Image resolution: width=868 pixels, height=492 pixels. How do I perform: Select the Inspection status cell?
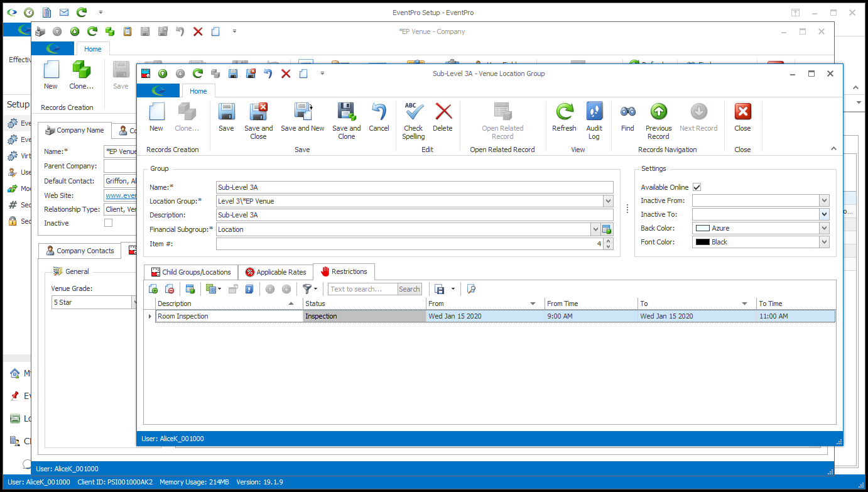tap(364, 316)
